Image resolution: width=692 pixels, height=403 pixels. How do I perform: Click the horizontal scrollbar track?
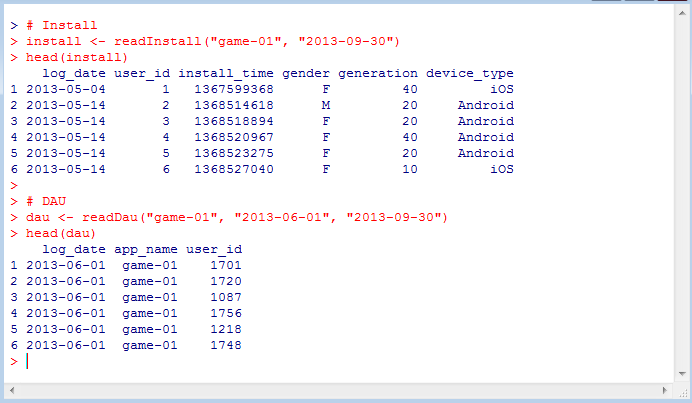[x=338, y=390]
